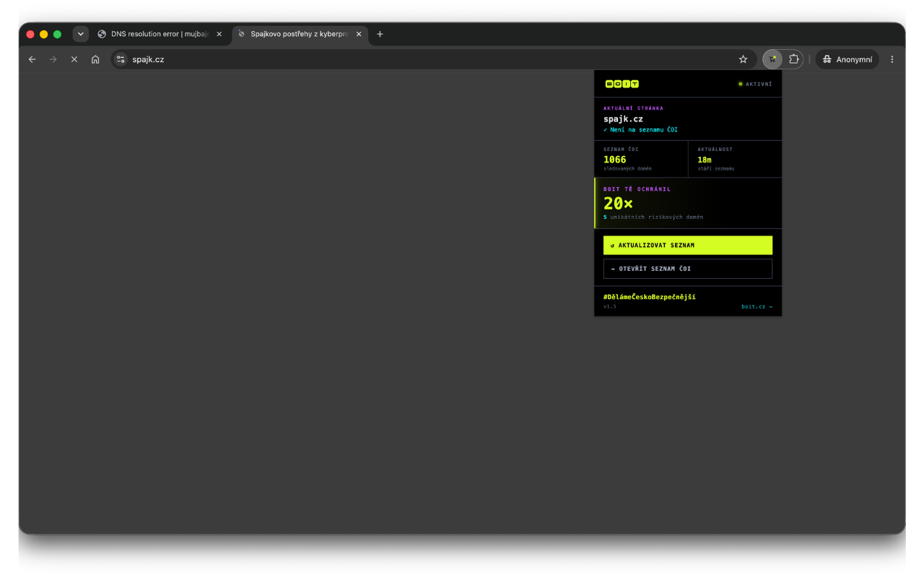The width and height of the screenshot is (924, 578).
Task: Click the 20× protection counter
Action: [618, 204]
